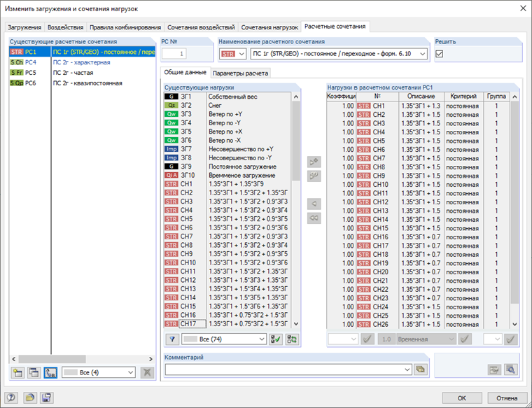Click up arrow of PC1 loads table scrollbar

coord(514,97)
